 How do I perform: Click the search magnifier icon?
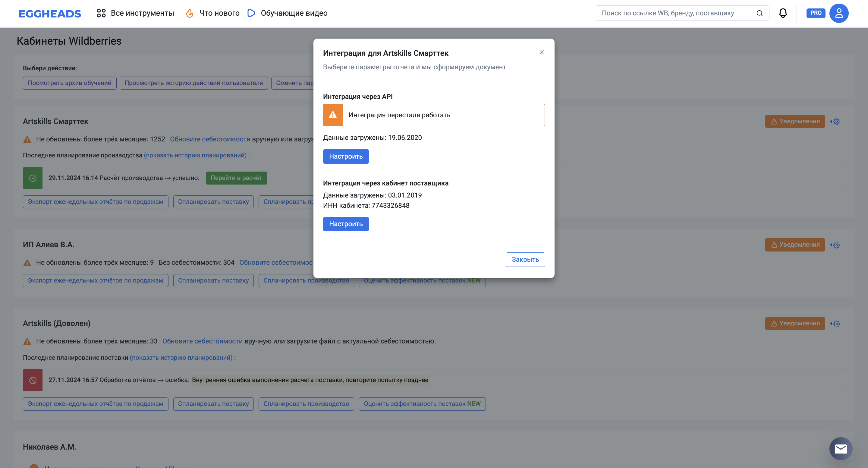759,13
